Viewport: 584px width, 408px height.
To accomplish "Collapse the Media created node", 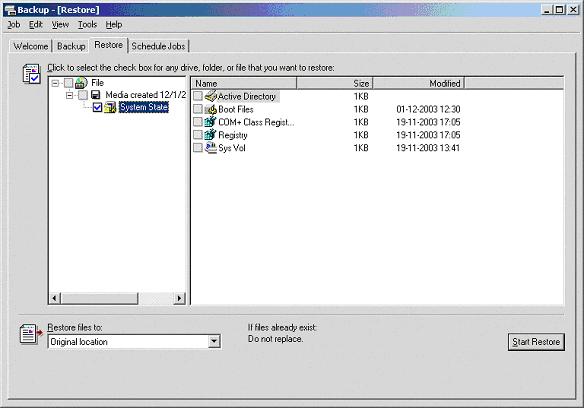I will (x=69, y=95).
